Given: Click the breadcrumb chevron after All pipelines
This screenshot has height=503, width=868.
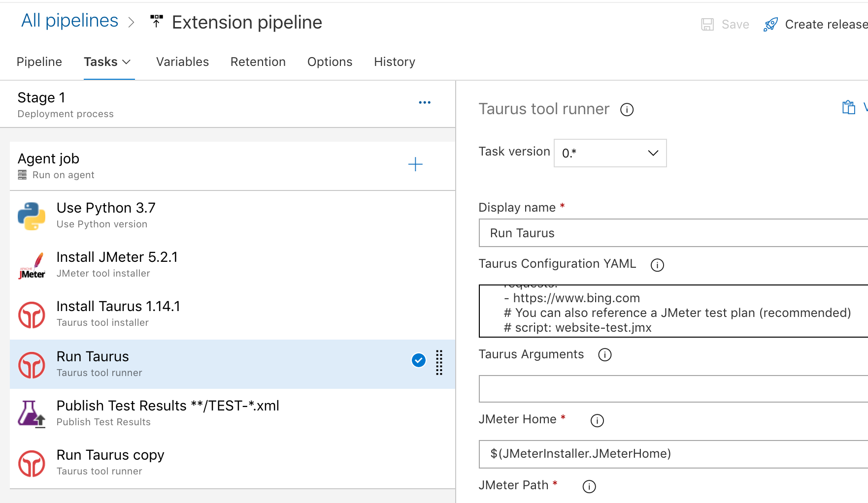Looking at the screenshot, I should click(x=132, y=22).
